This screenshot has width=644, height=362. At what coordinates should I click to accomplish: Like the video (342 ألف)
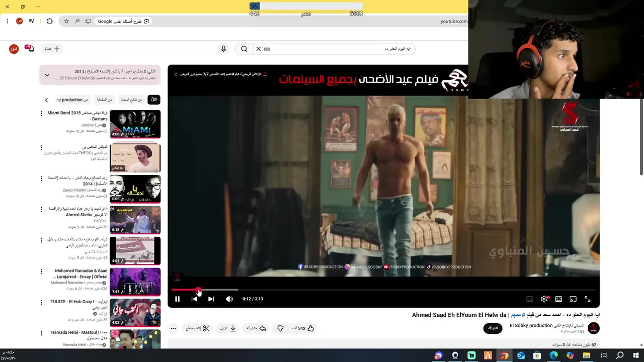pyautogui.click(x=303, y=328)
